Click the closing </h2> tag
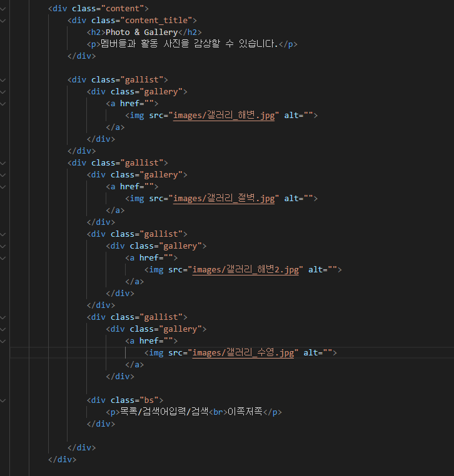The width and height of the screenshot is (454, 476). click(189, 32)
